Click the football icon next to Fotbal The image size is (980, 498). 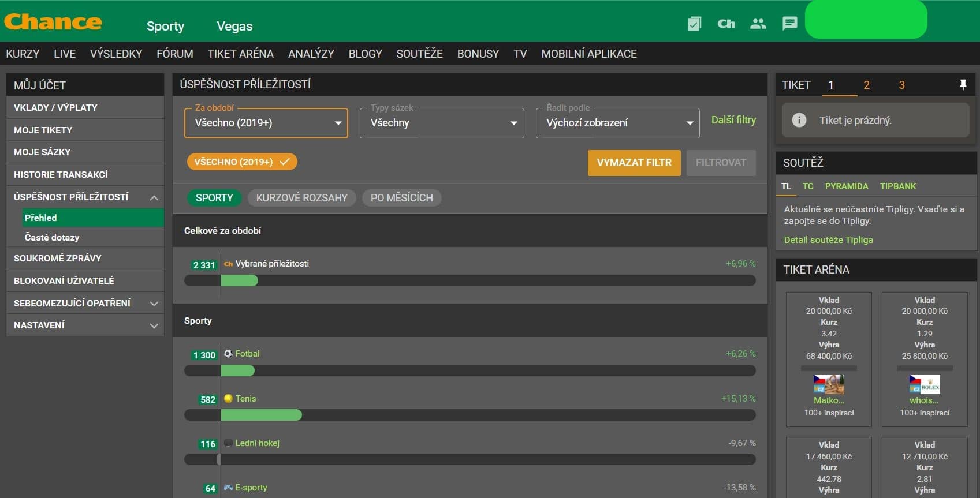click(229, 354)
